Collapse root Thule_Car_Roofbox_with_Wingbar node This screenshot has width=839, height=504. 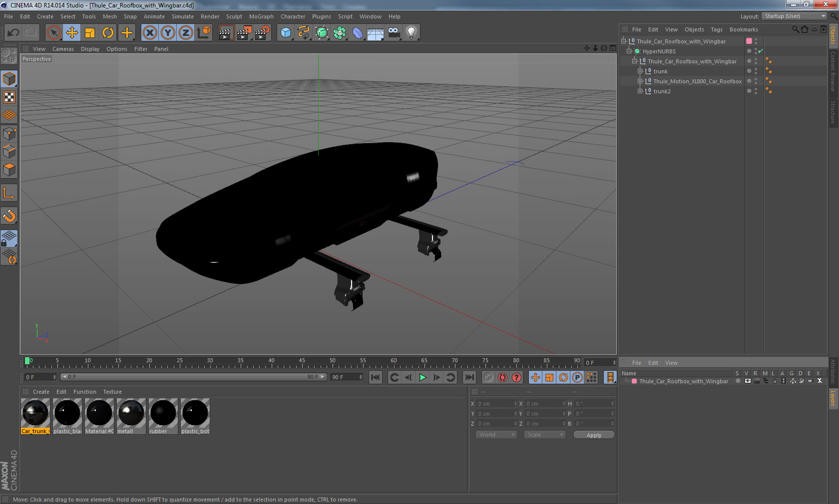coord(624,41)
